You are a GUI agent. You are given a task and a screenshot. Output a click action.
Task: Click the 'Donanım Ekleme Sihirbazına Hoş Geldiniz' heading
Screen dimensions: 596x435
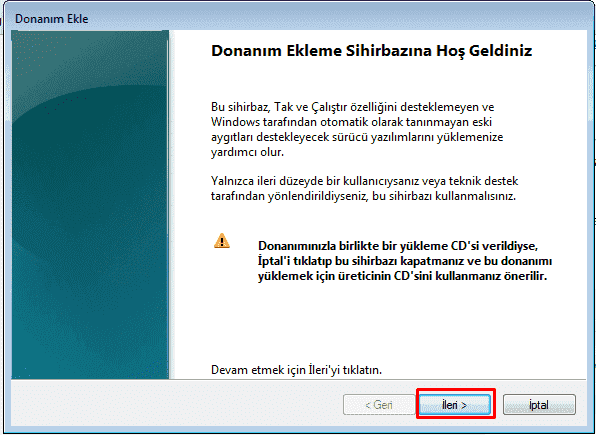click(x=371, y=51)
